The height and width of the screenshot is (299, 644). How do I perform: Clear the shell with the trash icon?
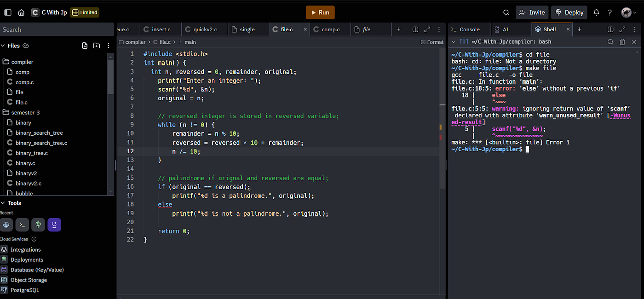pyautogui.click(x=622, y=42)
